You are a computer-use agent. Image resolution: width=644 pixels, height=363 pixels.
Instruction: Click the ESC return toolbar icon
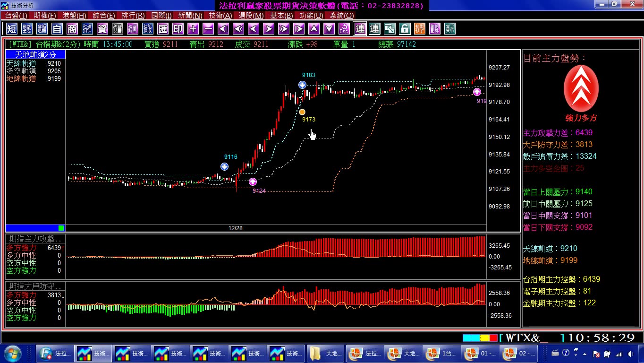[x=344, y=29]
